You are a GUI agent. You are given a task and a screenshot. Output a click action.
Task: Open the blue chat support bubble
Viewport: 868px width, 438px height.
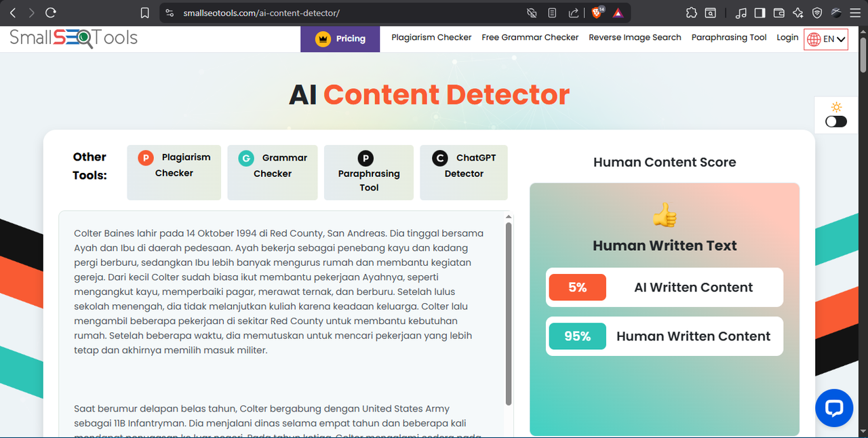pyautogui.click(x=834, y=408)
